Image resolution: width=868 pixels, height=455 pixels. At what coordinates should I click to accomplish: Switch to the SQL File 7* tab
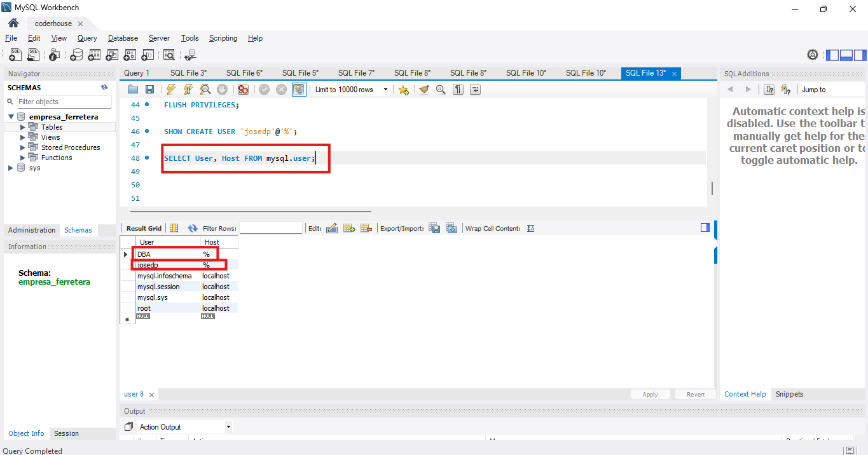[x=356, y=73]
